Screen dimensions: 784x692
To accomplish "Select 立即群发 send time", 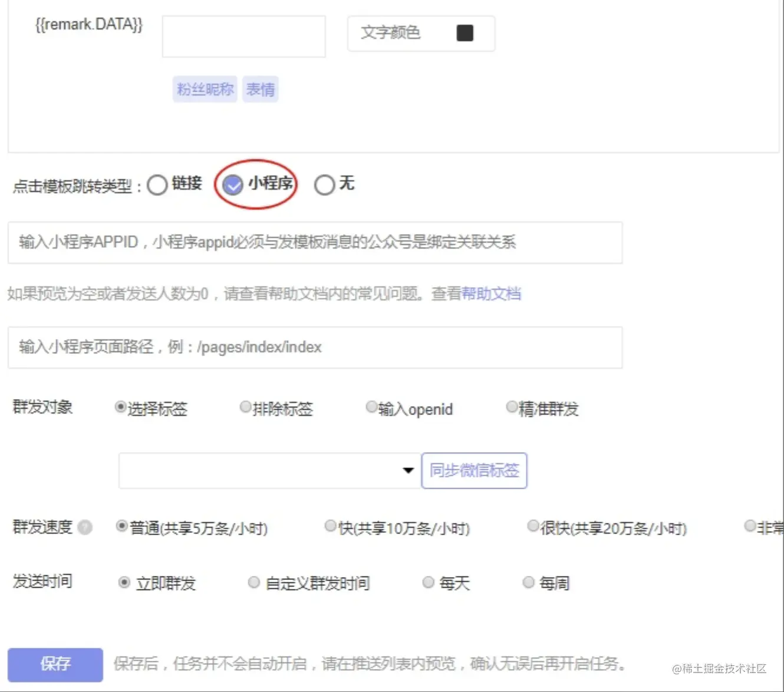I will click(124, 582).
